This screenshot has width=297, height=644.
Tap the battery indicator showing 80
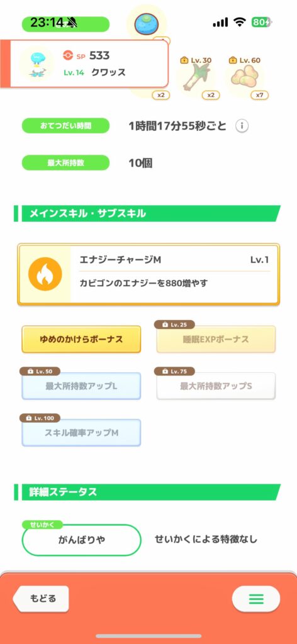click(x=262, y=22)
